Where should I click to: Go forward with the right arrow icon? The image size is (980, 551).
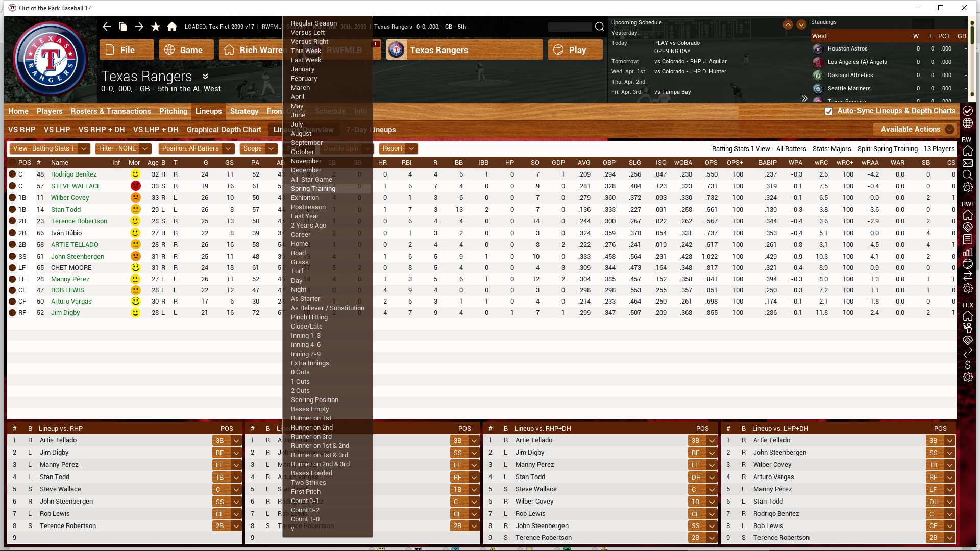tap(139, 27)
